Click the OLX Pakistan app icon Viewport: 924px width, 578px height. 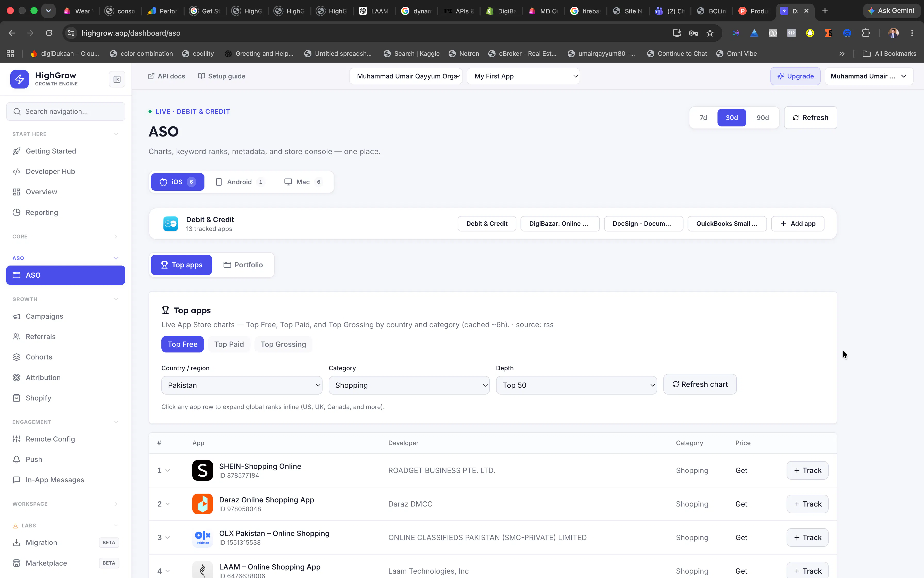pos(202,537)
